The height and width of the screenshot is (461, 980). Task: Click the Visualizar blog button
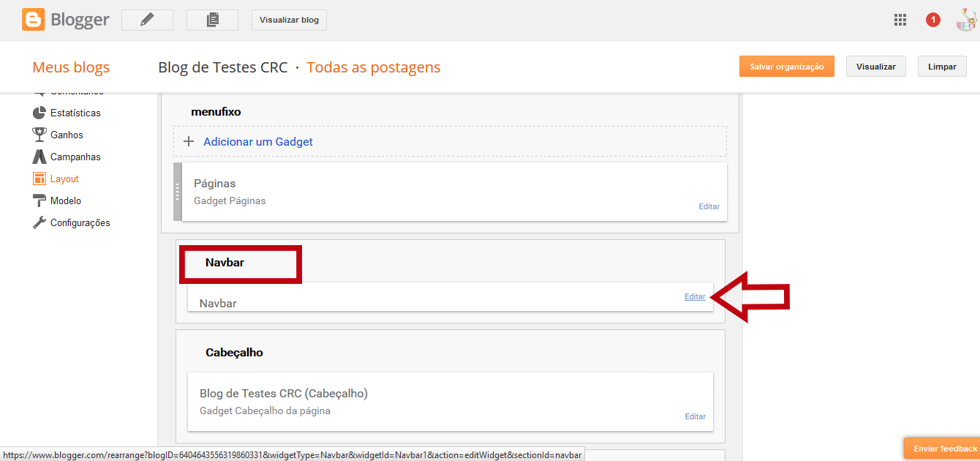click(x=289, y=20)
